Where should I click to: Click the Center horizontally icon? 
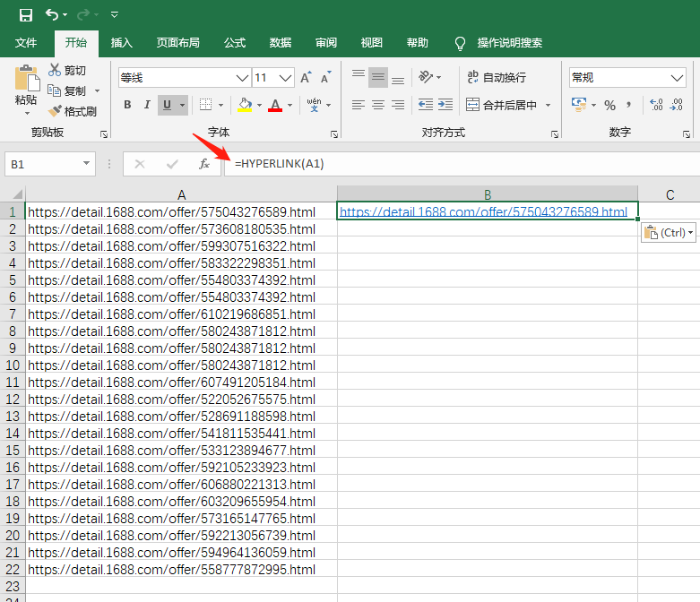pos(378,105)
